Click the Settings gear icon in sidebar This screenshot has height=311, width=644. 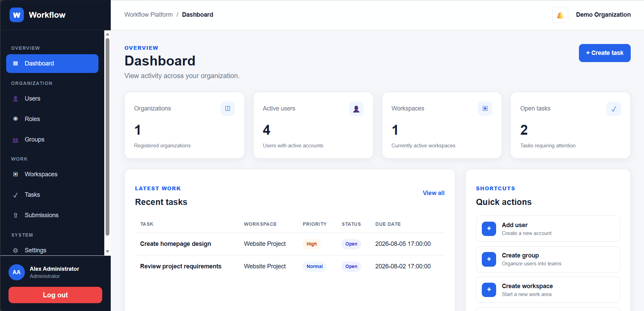tap(15, 250)
